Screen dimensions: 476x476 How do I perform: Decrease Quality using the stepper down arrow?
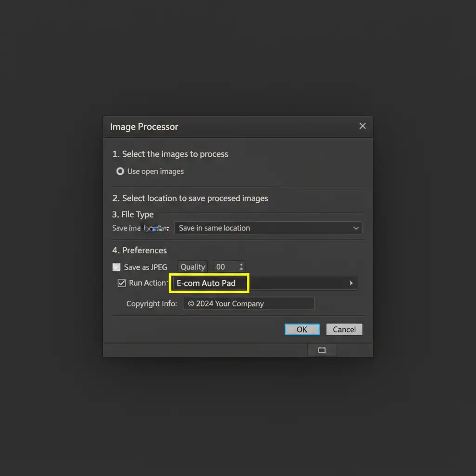coord(241,269)
